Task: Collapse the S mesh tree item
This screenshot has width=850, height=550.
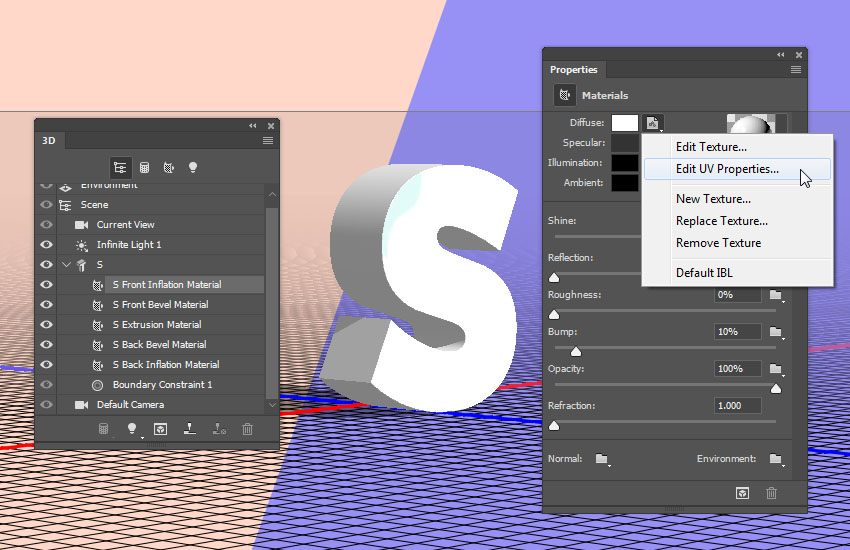Action: click(x=67, y=265)
